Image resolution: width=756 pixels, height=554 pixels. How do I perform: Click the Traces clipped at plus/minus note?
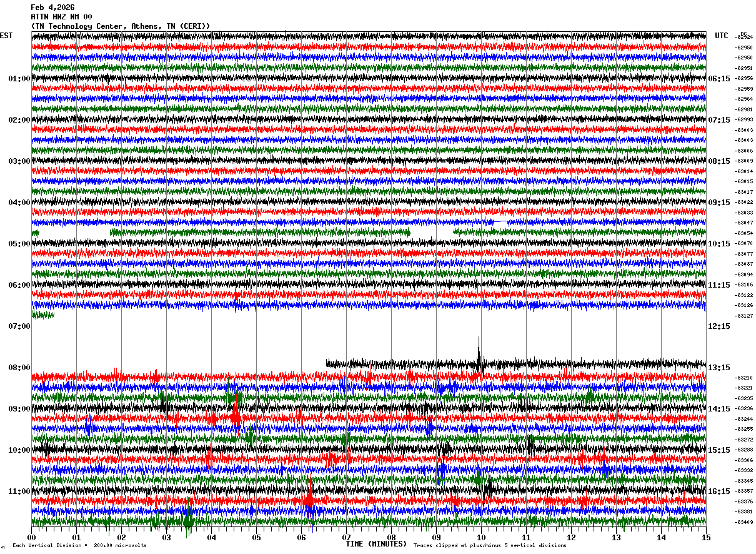(x=490, y=545)
